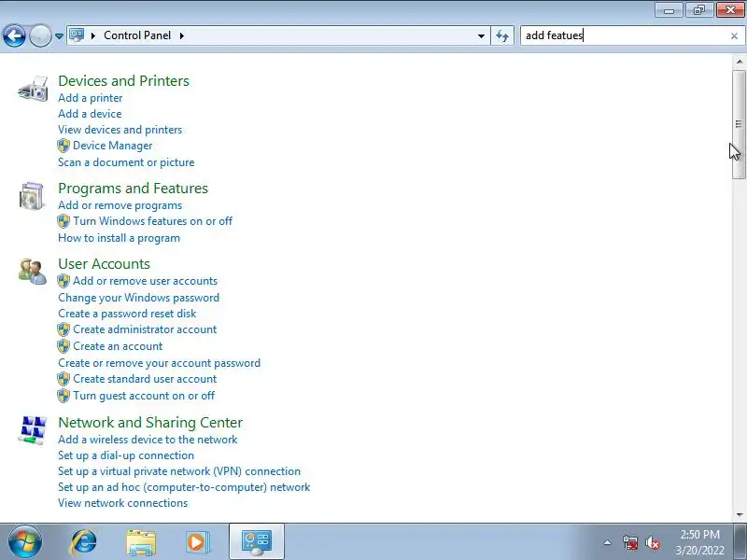This screenshot has height=560, width=747.
Task: Click Create an account link
Action: 118,346
